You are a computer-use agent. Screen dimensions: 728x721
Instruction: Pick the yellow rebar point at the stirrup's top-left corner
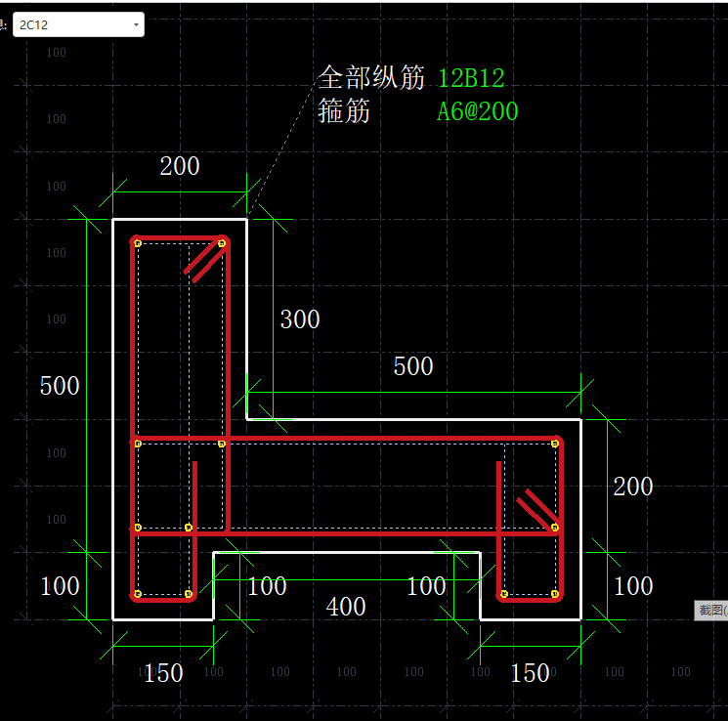[x=138, y=243]
